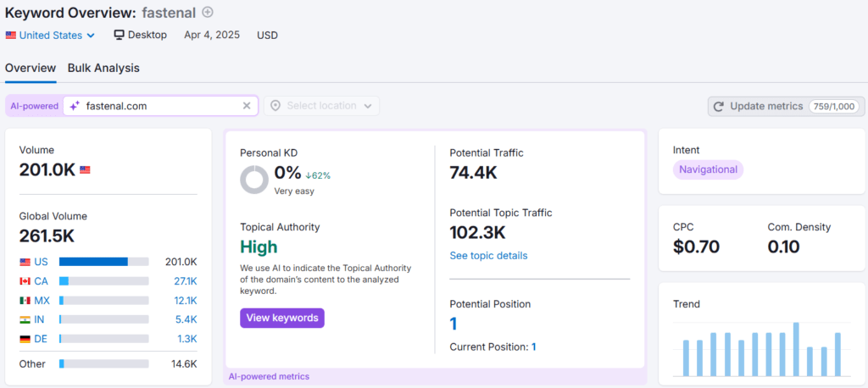Viewport: 868px width, 388px height.
Task: Click the Other volume bar
Action: (x=104, y=363)
